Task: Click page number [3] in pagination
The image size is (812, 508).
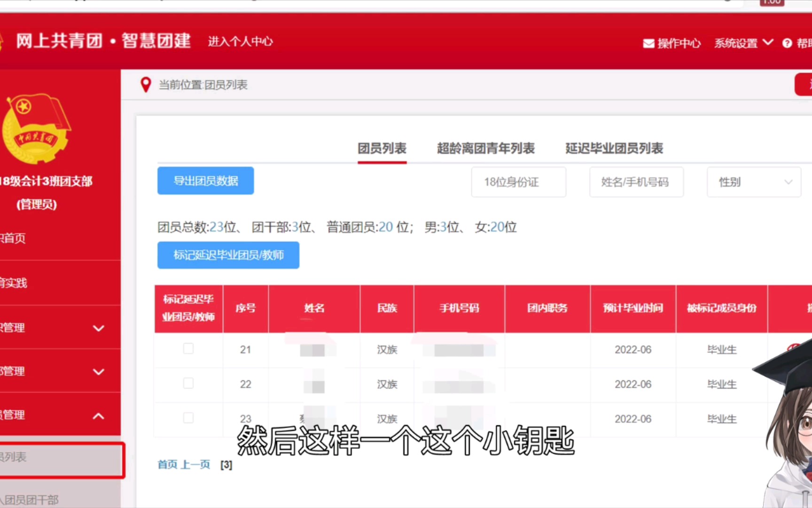Action: pos(226,465)
